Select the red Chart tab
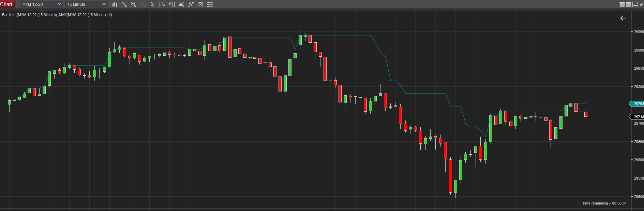The width and height of the screenshot is (644, 211). 6,4
